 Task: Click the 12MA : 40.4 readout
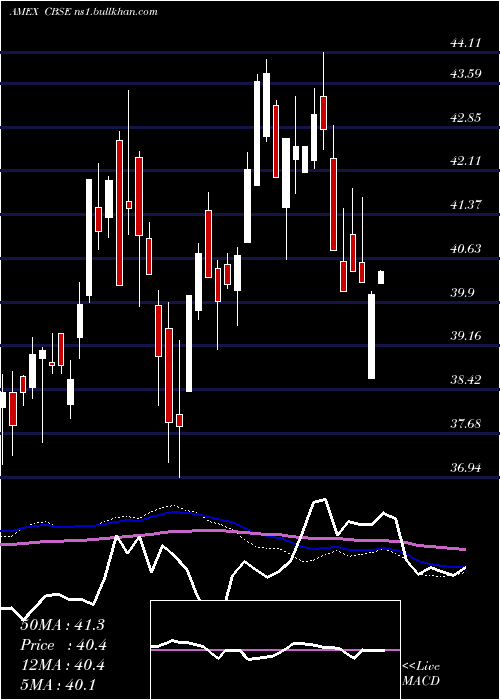62,665
